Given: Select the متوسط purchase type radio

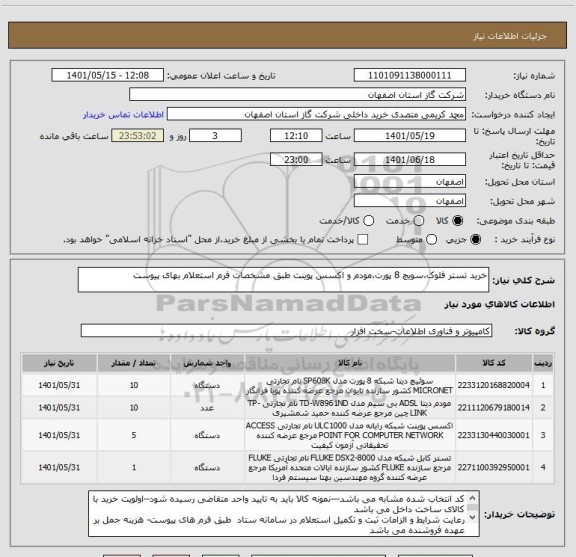Looking at the screenshot, I should pos(431,240).
